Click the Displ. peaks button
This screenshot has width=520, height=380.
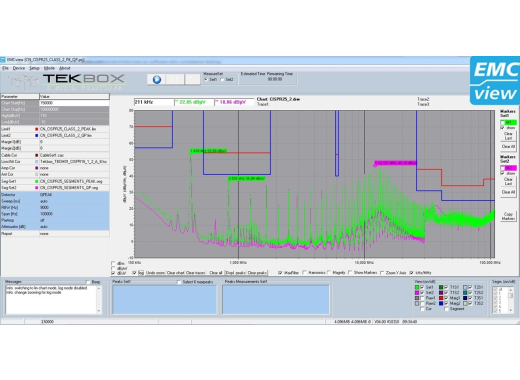236,273
